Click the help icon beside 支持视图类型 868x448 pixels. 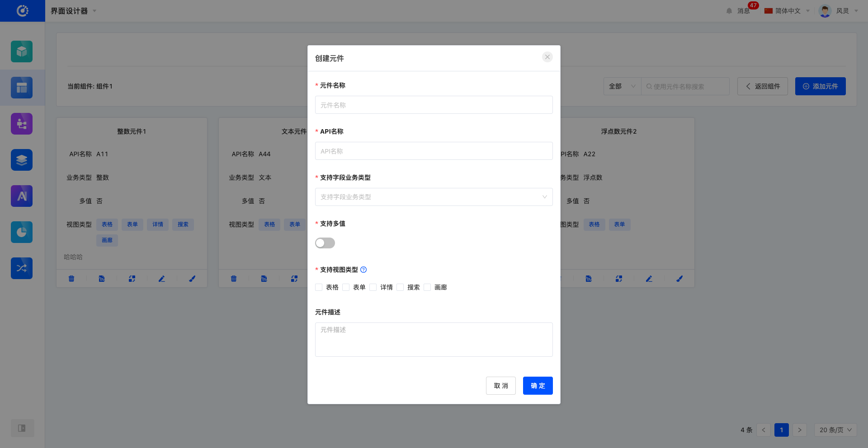363,270
